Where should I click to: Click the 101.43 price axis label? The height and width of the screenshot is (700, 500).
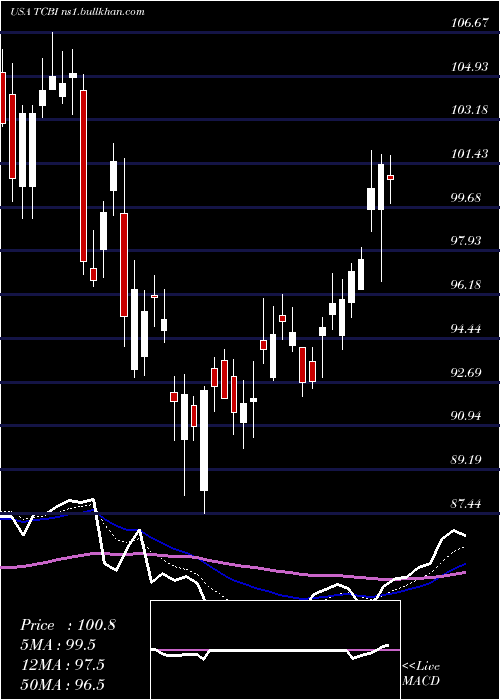click(x=469, y=154)
